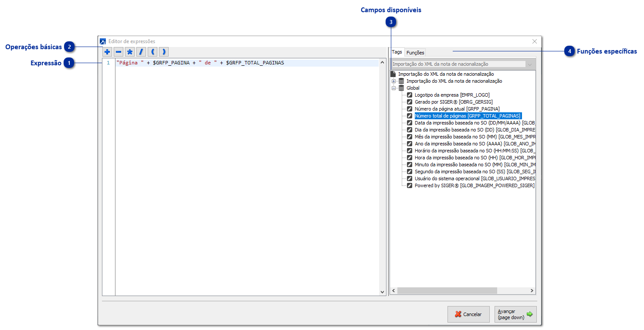Click the tag icon for Data da impressão

tap(410, 123)
